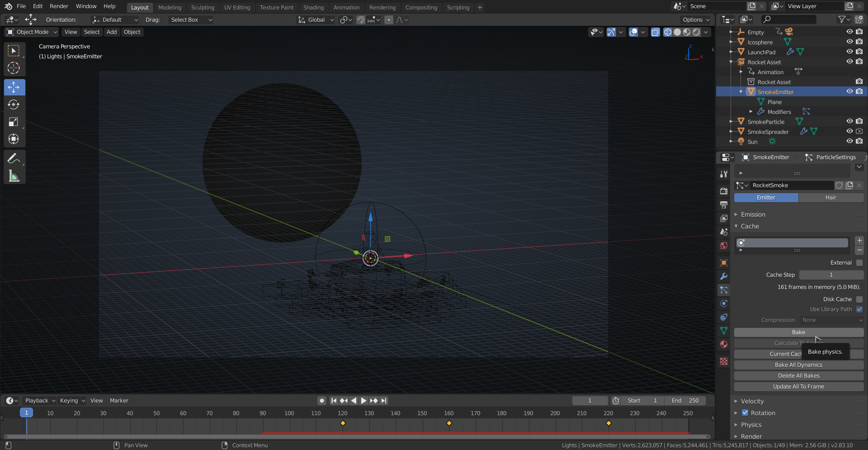This screenshot has width=868, height=450.
Task: Click the Bake All Dynamics button
Action: [x=798, y=365]
